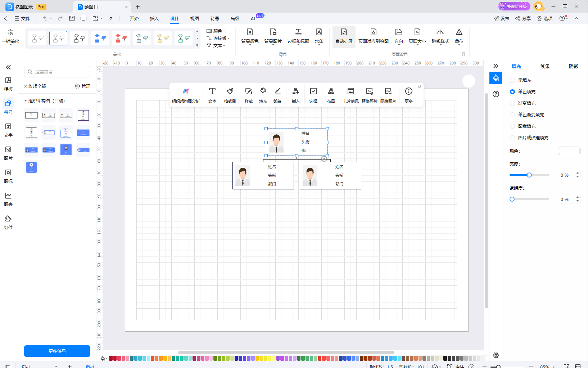Open the 方向 page orientation tool

pos(399,36)
